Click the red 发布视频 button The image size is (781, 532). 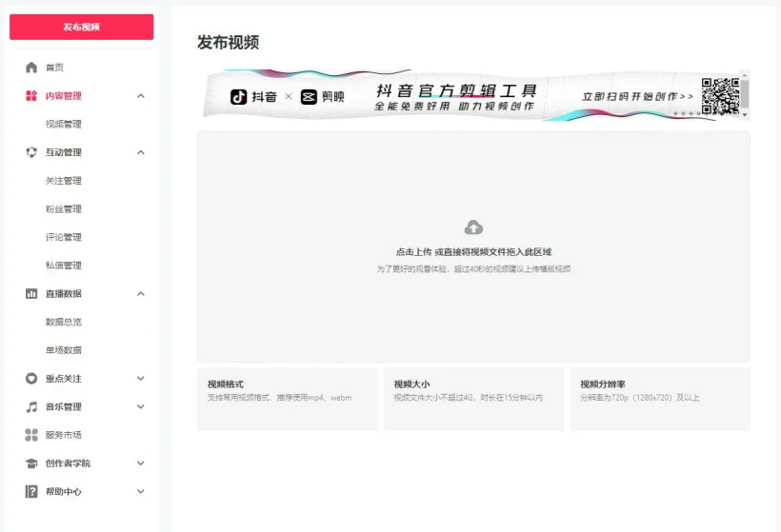(x=81, y=27)
